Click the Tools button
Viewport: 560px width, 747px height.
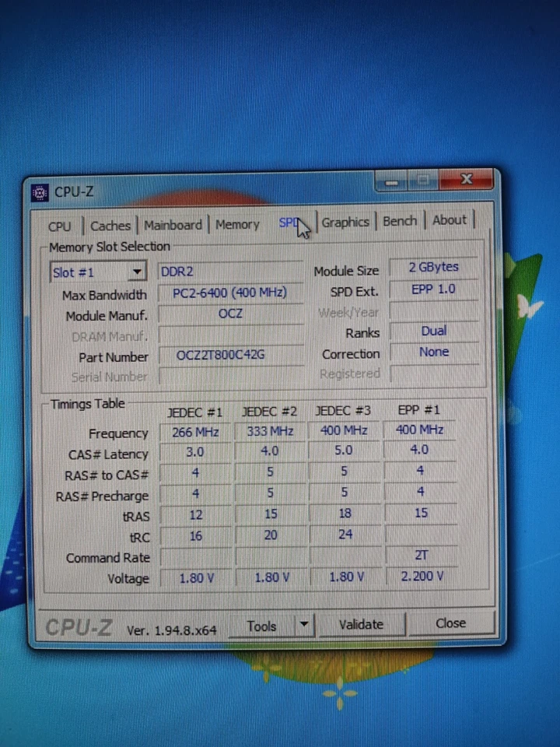(x=262, y=626)
